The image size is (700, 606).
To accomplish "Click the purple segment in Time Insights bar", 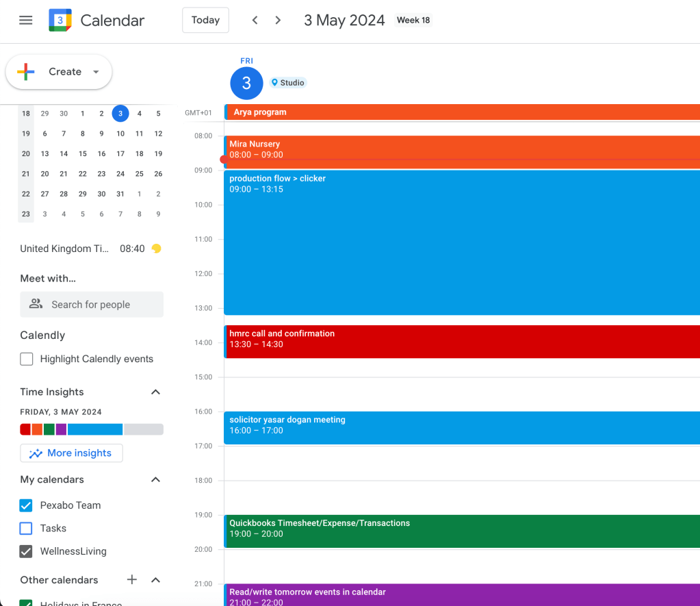I will pos(61,429).
